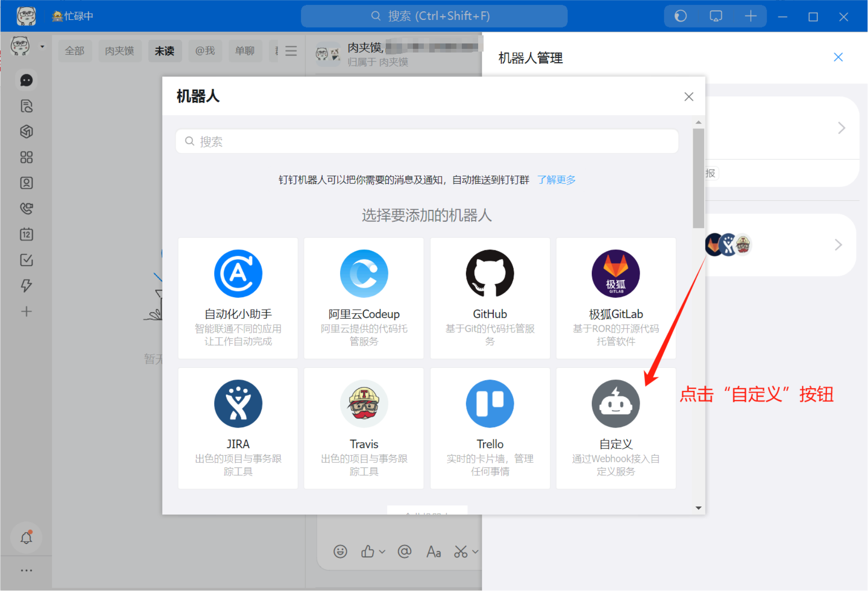Click the user avatar at top of sidebar
868x591 pixels.
pyautogui.click(x=20, y=47)
